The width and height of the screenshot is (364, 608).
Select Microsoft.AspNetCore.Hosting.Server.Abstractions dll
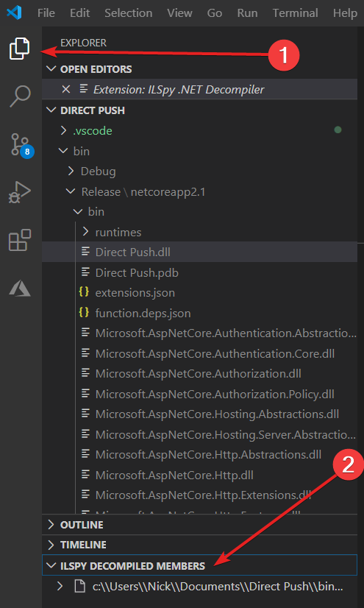coord(199,434)
